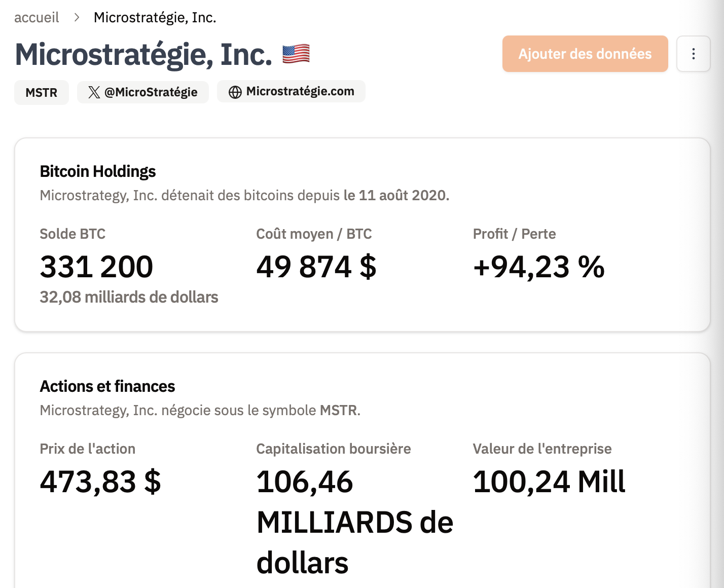This screenshot has width=724, height=588.
Task: Click the "Bitcoin Holdings" section heading
Action: click(x=98, y=172)
